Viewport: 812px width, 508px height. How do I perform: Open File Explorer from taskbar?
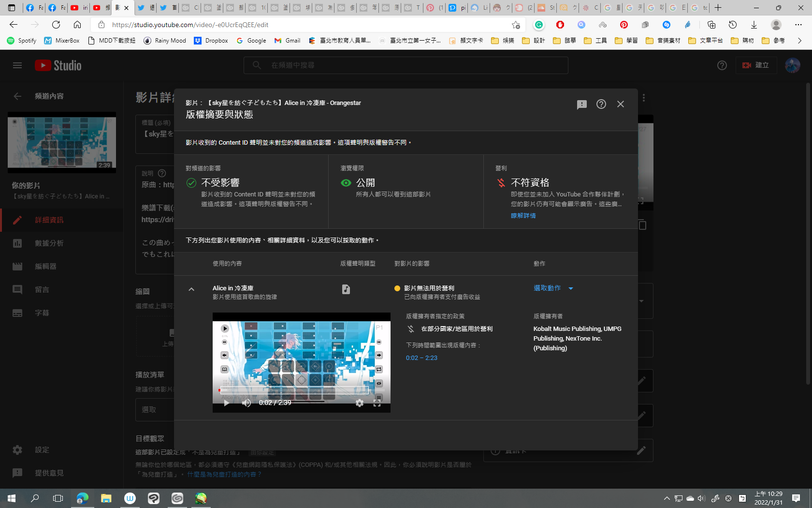pos(106,498)
